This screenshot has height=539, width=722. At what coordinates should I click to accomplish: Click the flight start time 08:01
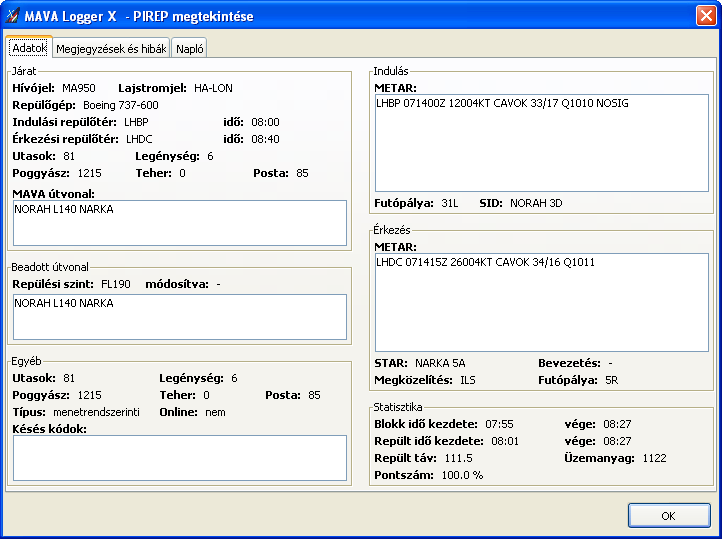coord(505,441)
